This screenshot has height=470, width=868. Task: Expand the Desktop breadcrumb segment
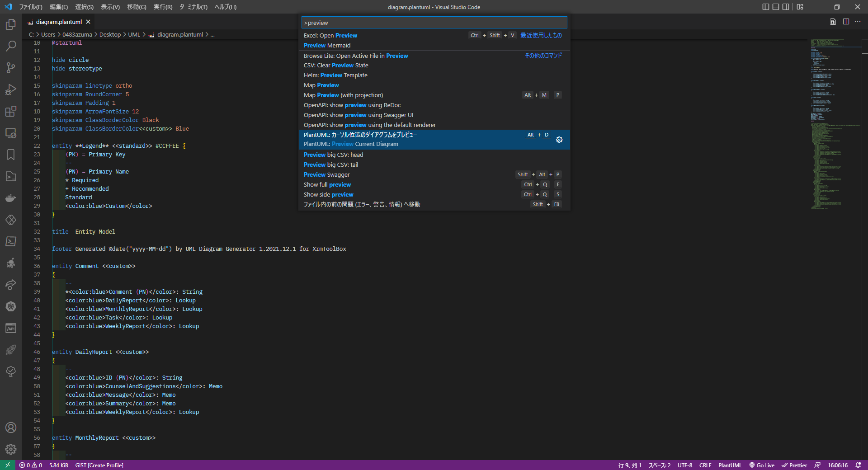tap(110, 34)
